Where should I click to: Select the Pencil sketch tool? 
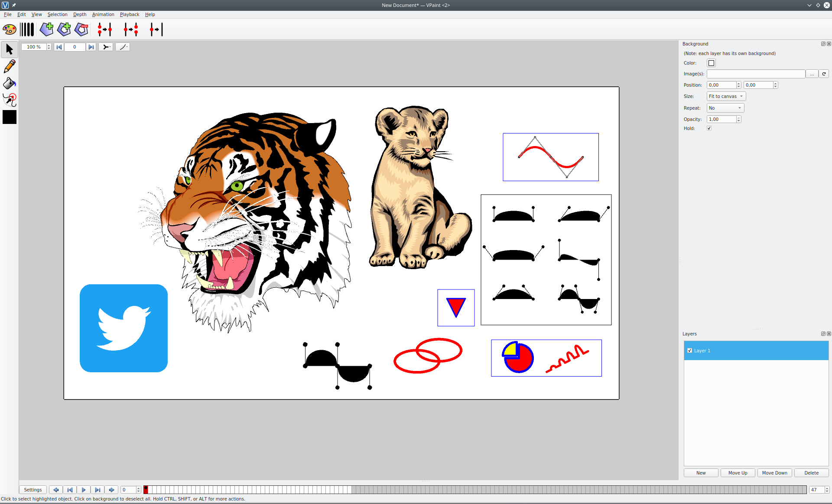pos(10,66)
